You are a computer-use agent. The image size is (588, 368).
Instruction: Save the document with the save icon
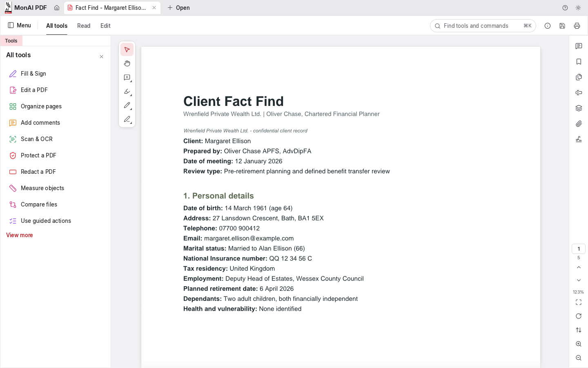click(562, 26)
